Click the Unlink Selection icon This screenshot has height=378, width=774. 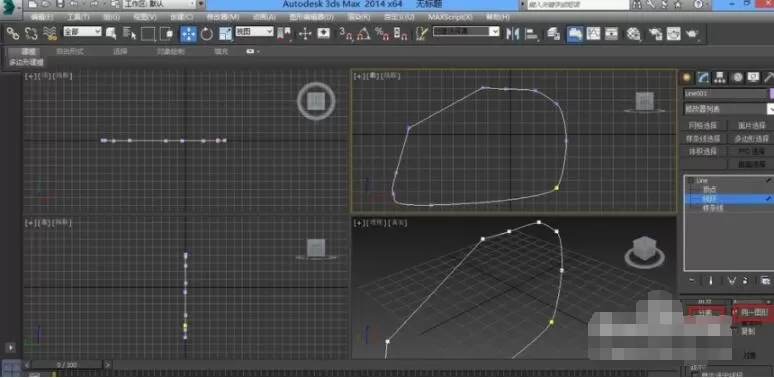[31, 34]
